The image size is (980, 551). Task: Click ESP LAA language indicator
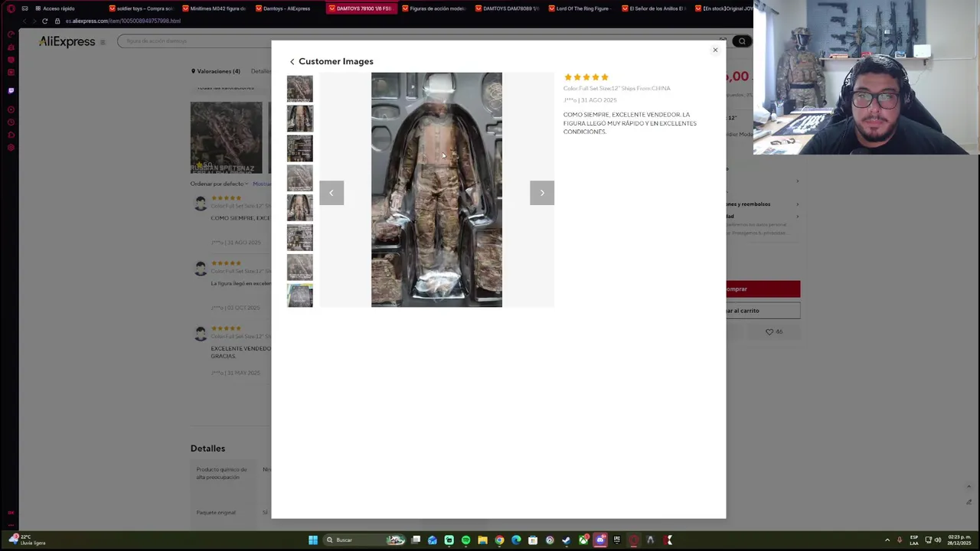(914, 540)
